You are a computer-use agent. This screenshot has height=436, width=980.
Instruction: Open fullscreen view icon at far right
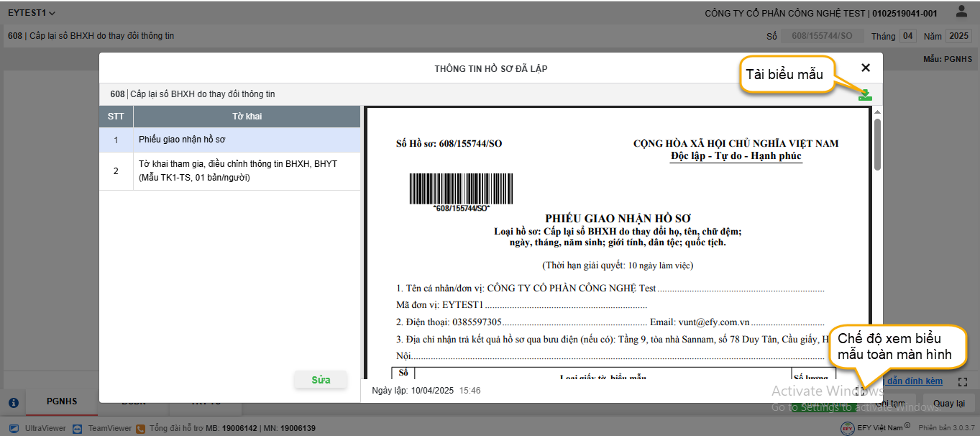963,382
